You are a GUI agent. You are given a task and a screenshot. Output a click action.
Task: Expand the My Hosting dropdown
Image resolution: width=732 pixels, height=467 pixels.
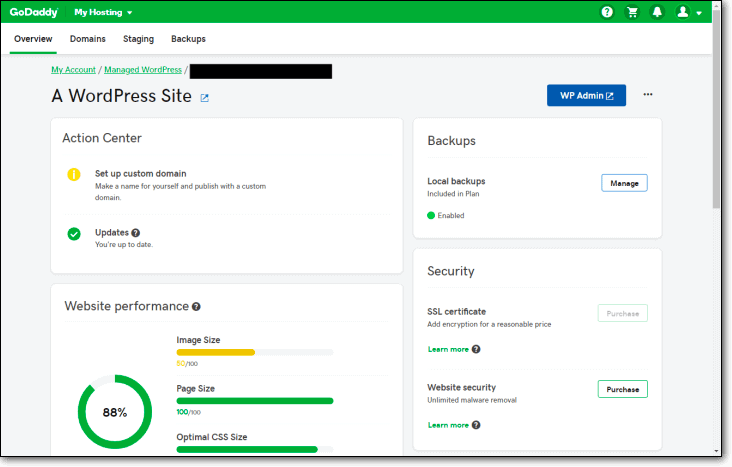point(103,12)
